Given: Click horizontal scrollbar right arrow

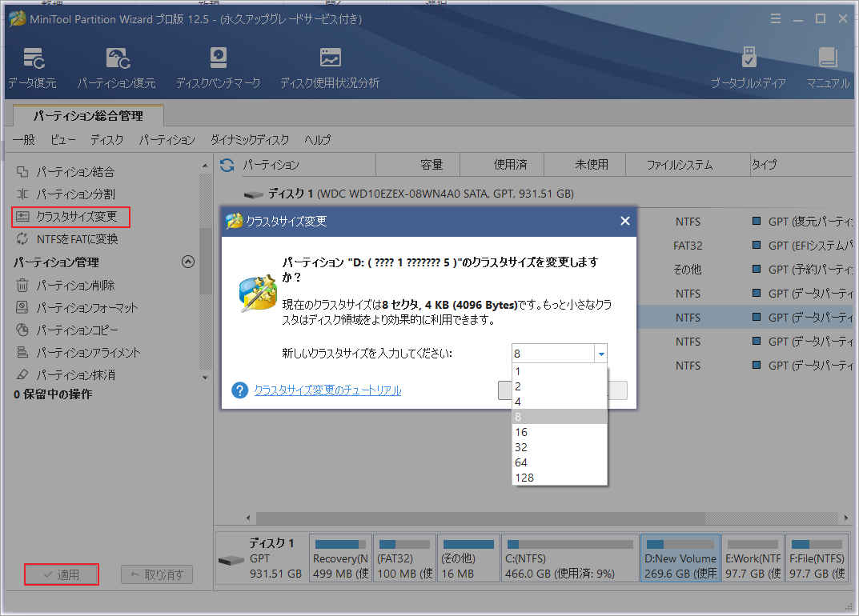Looking at the screenshot, I should pos(846,518).
